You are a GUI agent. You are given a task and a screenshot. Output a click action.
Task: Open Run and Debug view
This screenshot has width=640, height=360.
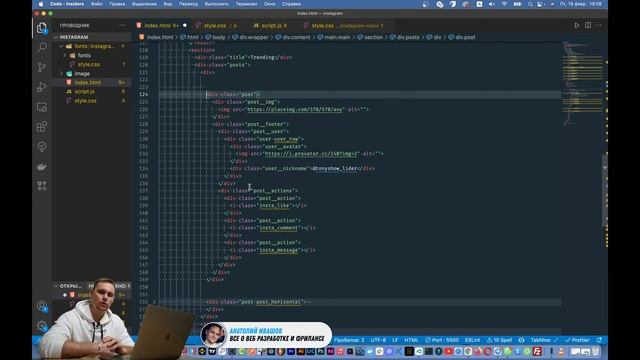(42, 87)
